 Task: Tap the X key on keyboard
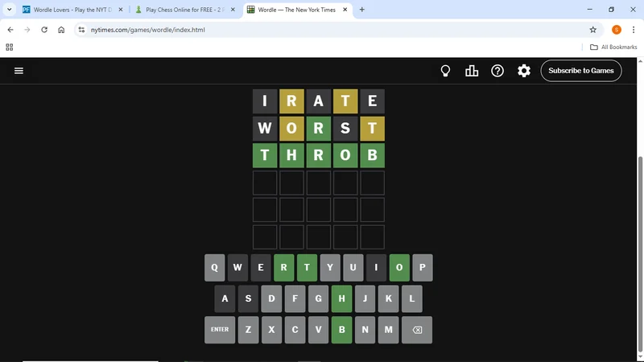(271, 330)
